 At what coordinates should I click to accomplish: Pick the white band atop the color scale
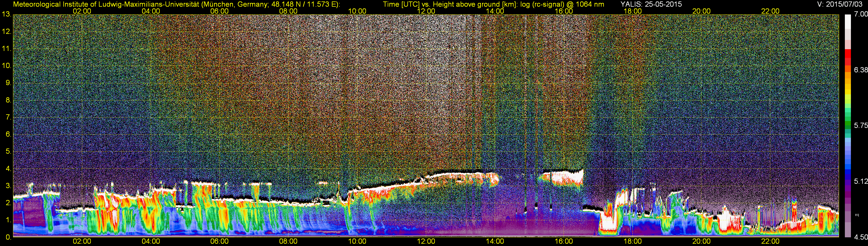click(848, 21)
